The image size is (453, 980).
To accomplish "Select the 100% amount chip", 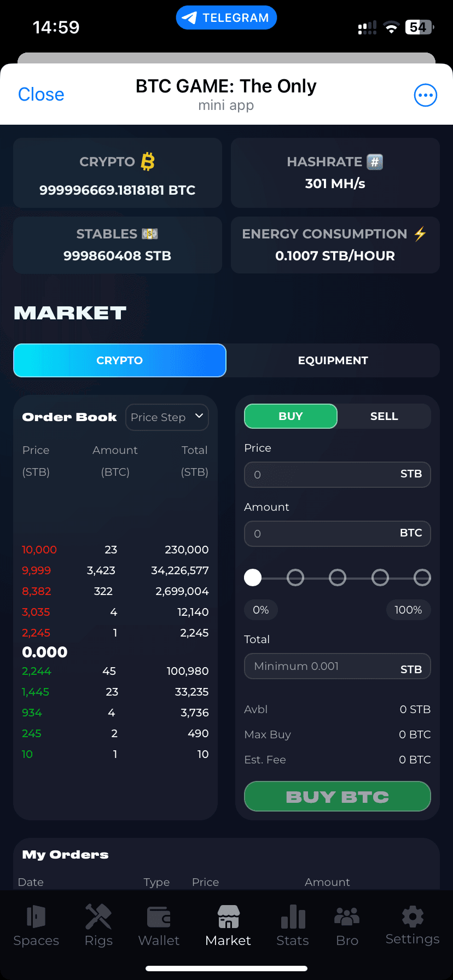I will [x=408, y=610].
